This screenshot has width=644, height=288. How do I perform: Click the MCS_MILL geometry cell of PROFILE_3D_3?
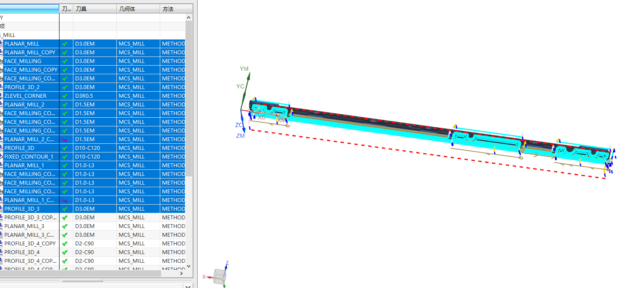pyautogui.click(x=138, y=209)
